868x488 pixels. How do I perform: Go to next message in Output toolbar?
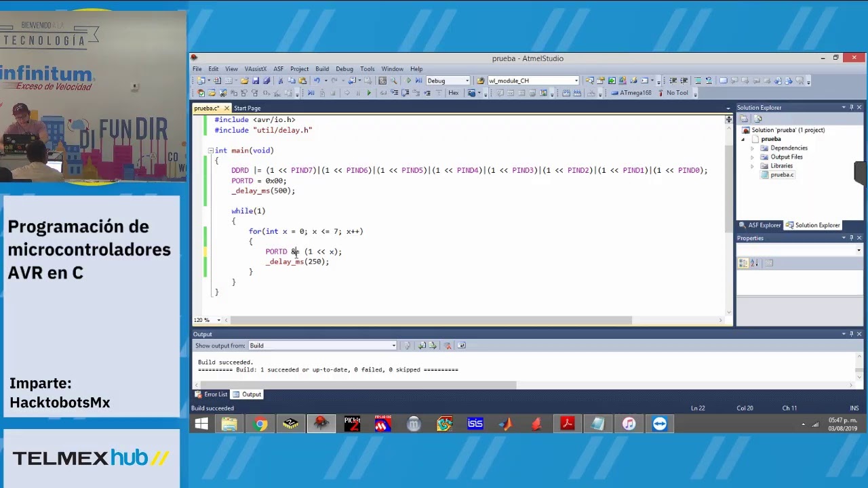(433, 346)
